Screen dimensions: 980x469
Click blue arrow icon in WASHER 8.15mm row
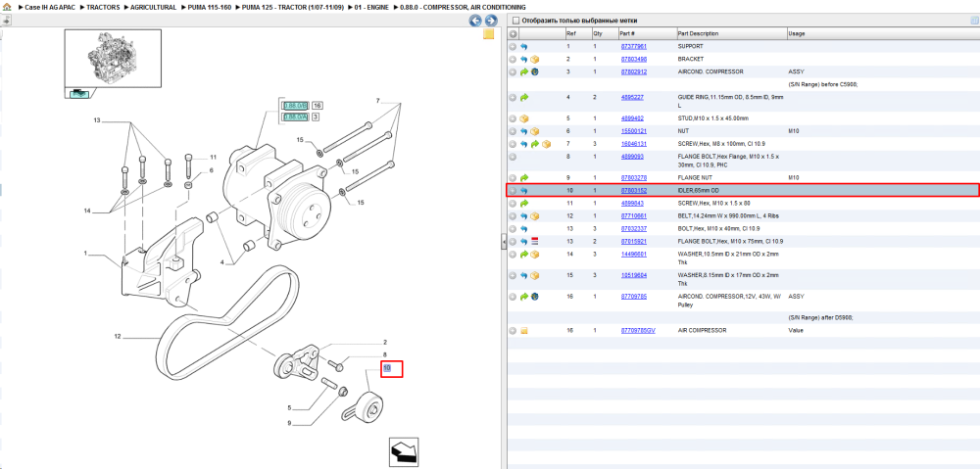click(x=523, y=275)
